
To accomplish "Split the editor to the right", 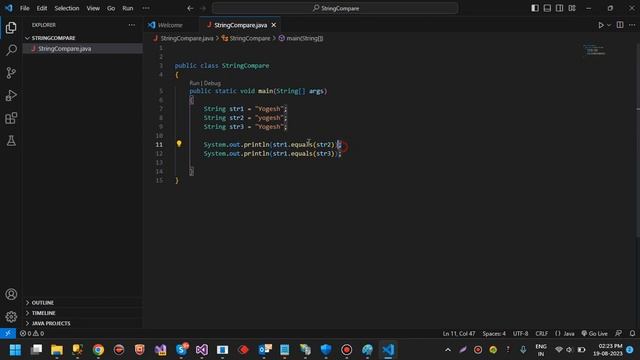I will click(620, 25).
